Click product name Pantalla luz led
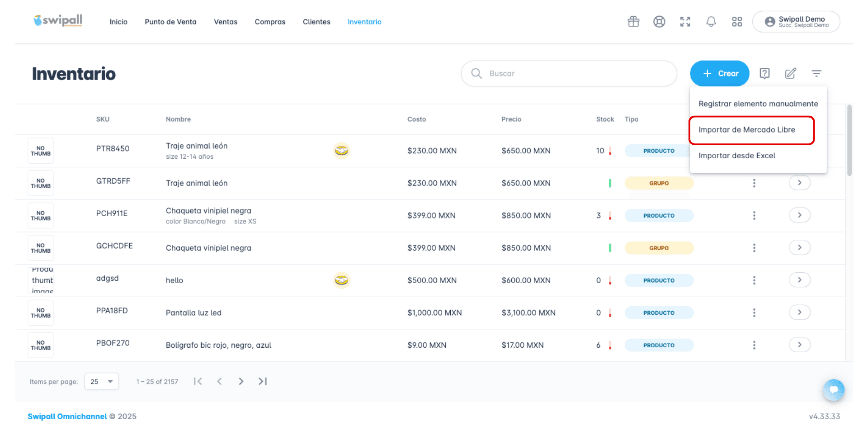 (193, 313)
